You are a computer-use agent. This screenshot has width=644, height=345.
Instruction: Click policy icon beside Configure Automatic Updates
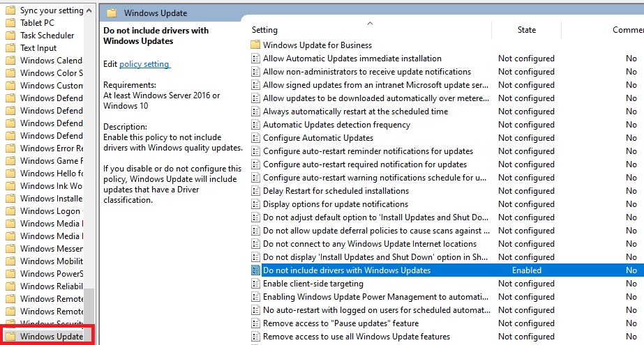click(255, 138)
